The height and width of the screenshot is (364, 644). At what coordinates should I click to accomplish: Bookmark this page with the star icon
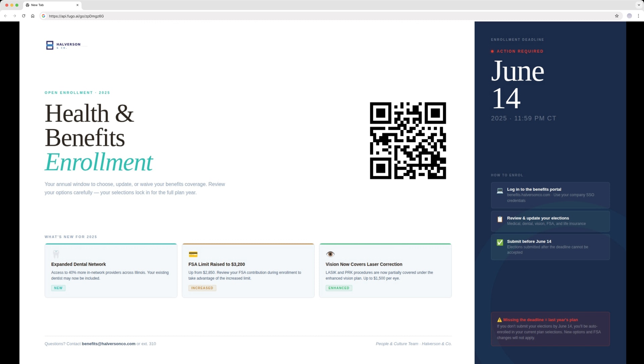coord(616,16)
